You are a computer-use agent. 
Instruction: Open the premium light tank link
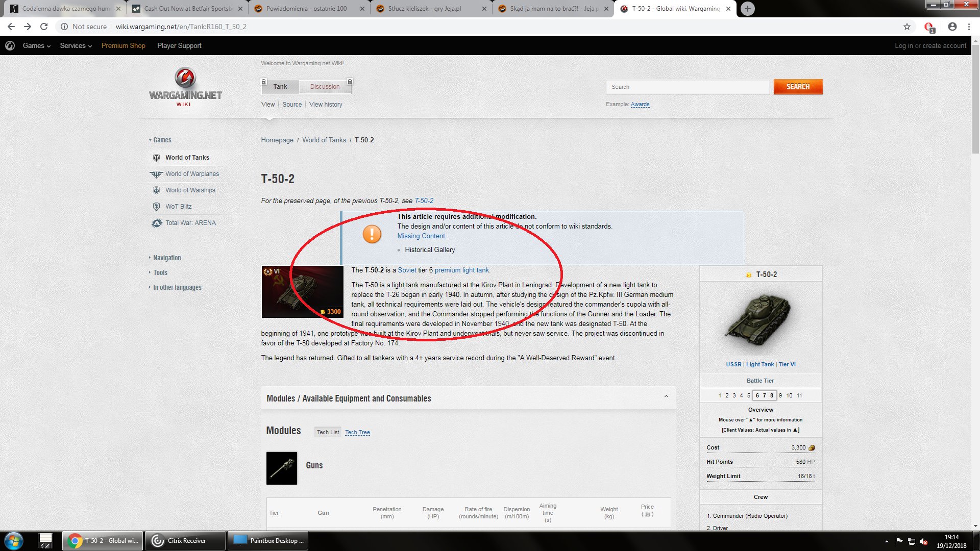461,270
